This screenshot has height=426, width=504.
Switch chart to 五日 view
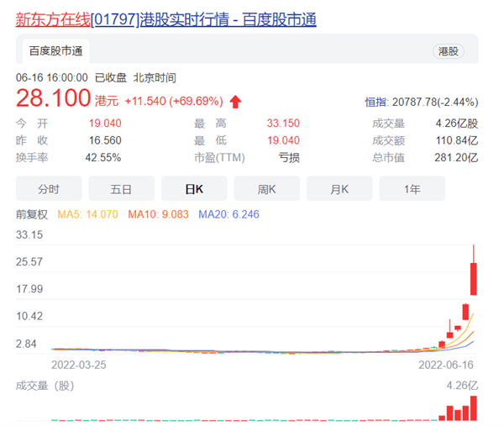click(x=122, y=189)
